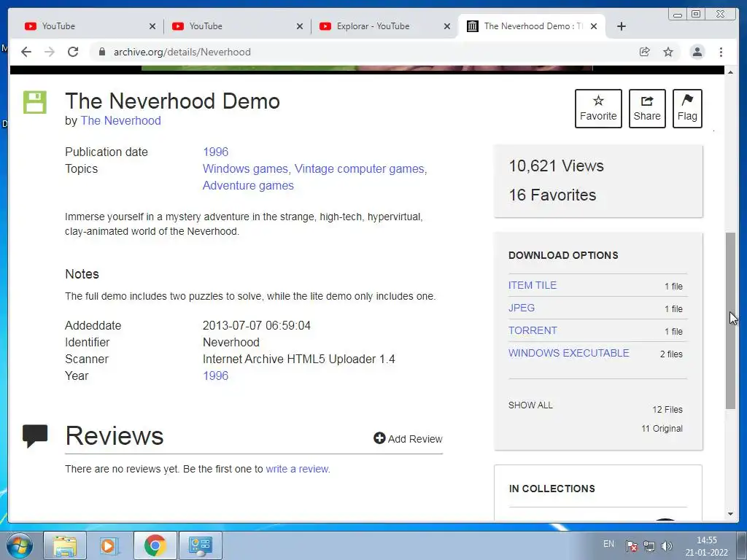Image resolution: width=747 pixels, height=560 pixels.
Task: Open the Chrome three-dot menu
Action: pyautogui.click(x=721, y=52)
